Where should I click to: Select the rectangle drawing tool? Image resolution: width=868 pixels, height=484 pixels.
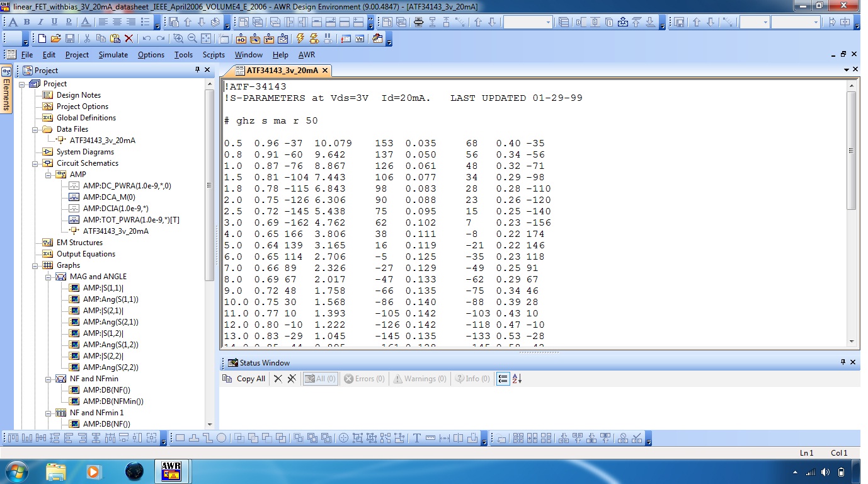pyautogui.click(x=180, y=438)
